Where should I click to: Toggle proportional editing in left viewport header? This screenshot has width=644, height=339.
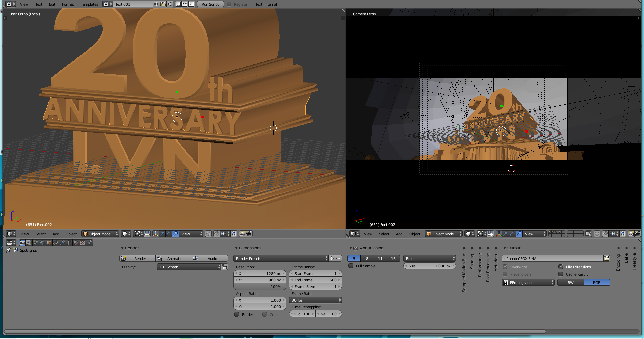(208, 234)
